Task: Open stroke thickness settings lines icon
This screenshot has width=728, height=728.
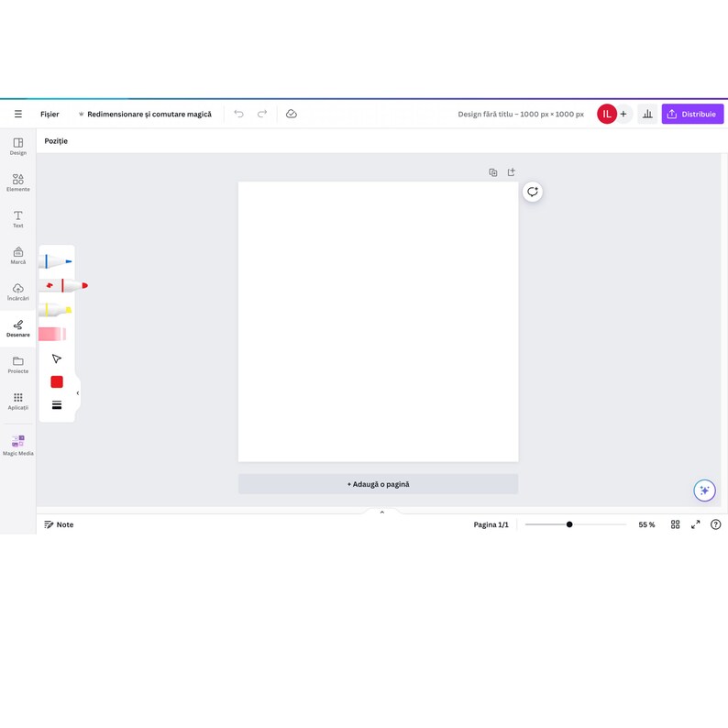Action: coord(57,405)
